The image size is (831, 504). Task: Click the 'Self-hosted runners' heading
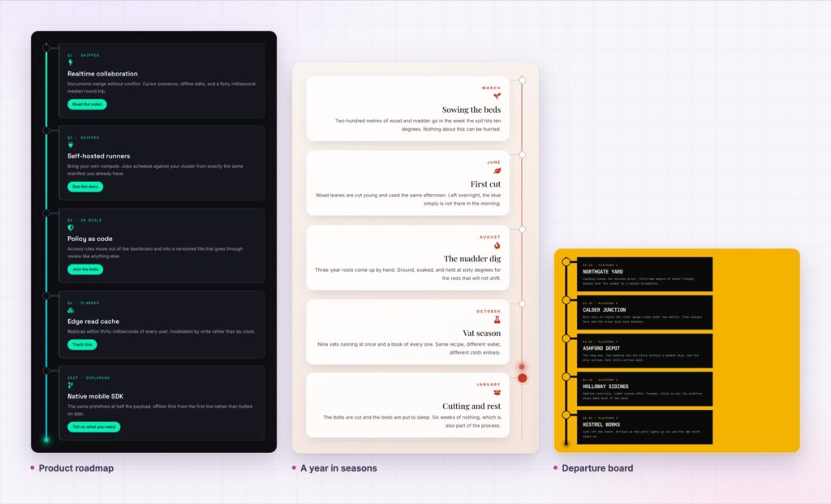(x=98, y=156)
